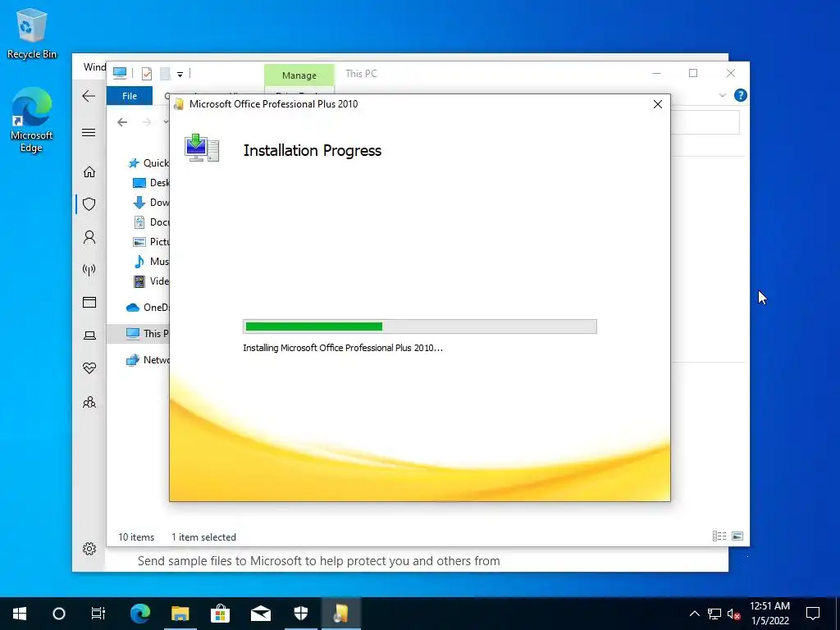Screen dimensions: 840x630
Task: Click the Explorer search box field
Action: (705, 122)
